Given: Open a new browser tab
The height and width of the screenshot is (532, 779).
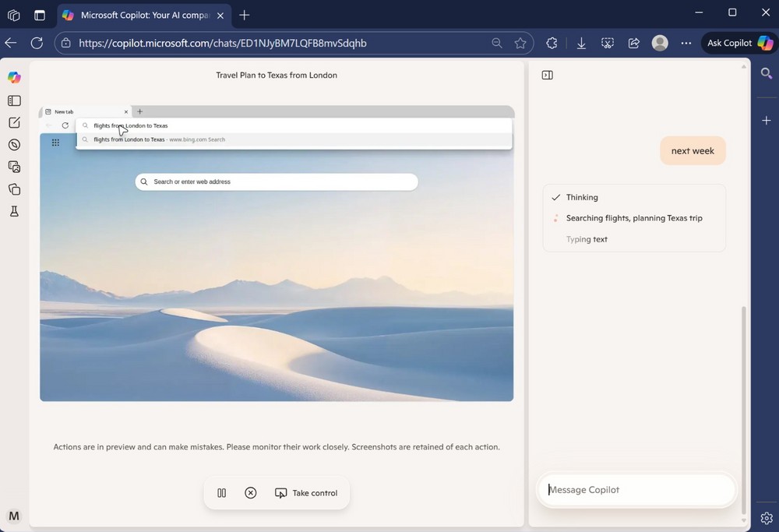Looking at the screenshot, I should tap(245, 15).
